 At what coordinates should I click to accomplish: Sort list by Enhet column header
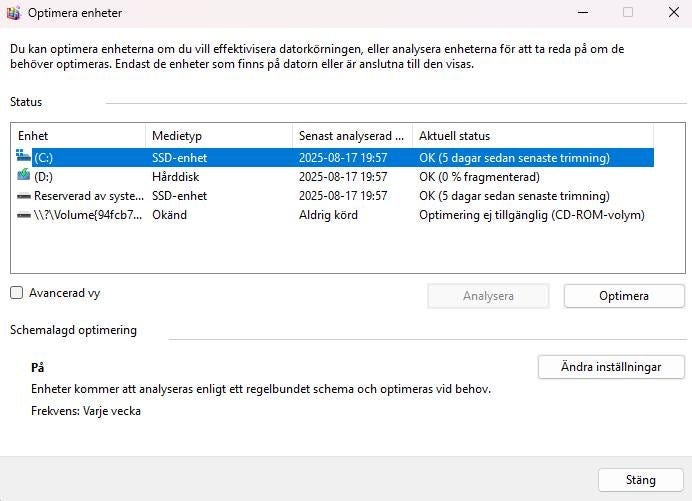coord(77,136)
